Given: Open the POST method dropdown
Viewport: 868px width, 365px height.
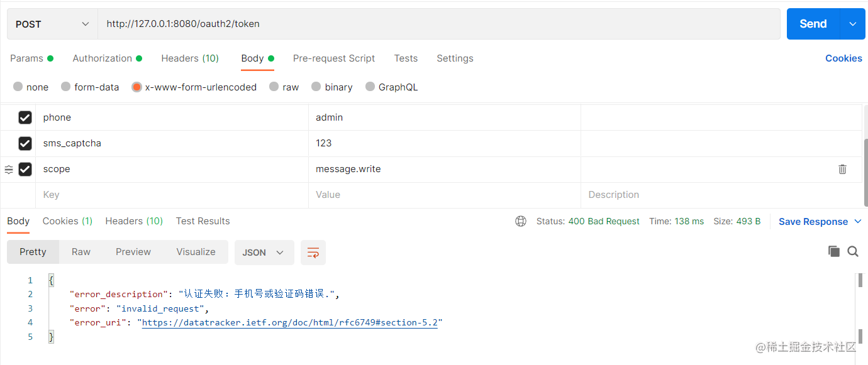Looking at the screenshot, I should point(50,23).
